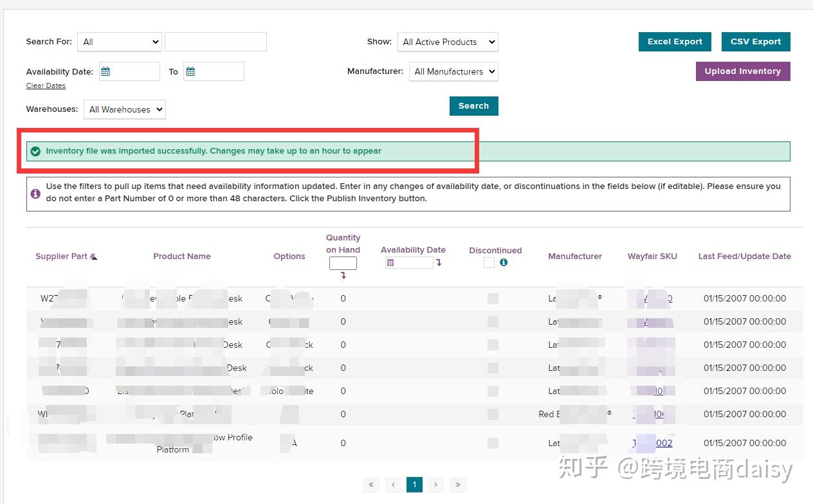
Task: Go to the next page using the arrow
Action: pos(436,484)
